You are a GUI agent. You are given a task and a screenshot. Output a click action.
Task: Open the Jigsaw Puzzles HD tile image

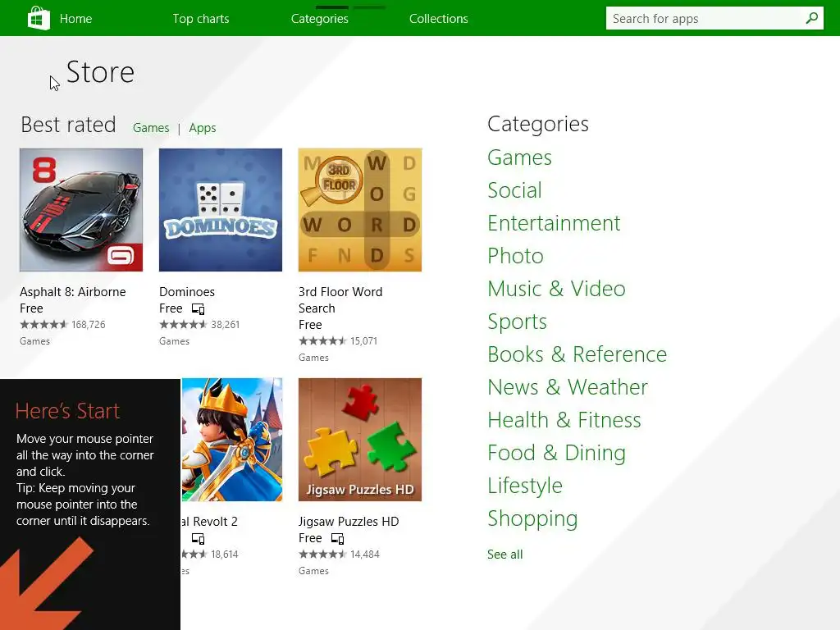(x=359, y=440)
